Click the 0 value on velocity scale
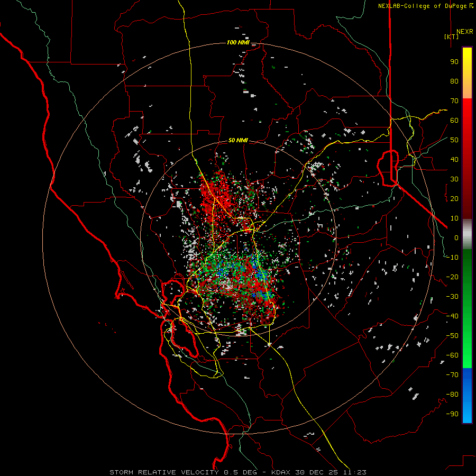476x476 pixels. point(456,237)
